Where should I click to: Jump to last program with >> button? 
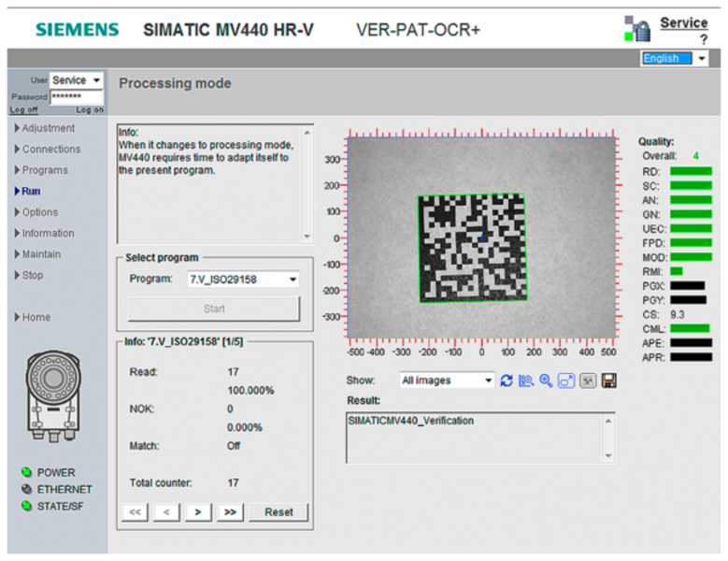coord(230,511)
